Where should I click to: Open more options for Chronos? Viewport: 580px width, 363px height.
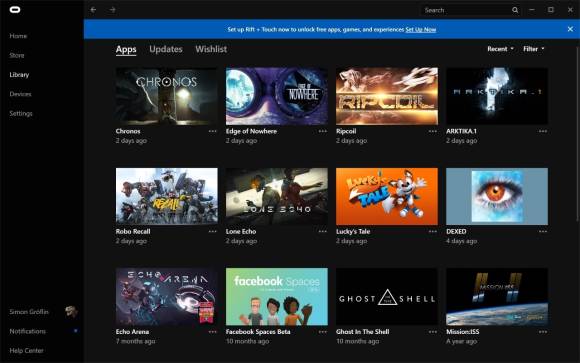[212, 131]
